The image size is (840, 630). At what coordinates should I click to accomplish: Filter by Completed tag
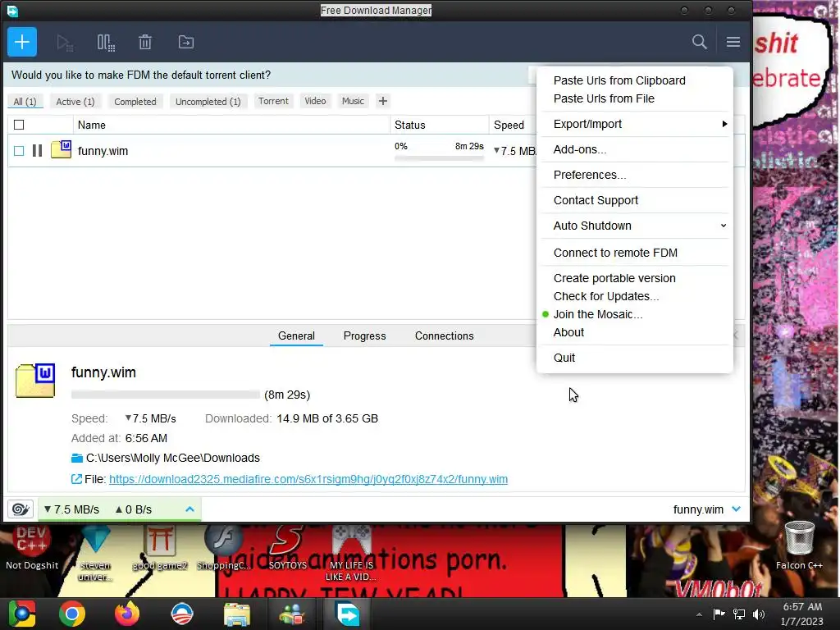tap(135, 101)
